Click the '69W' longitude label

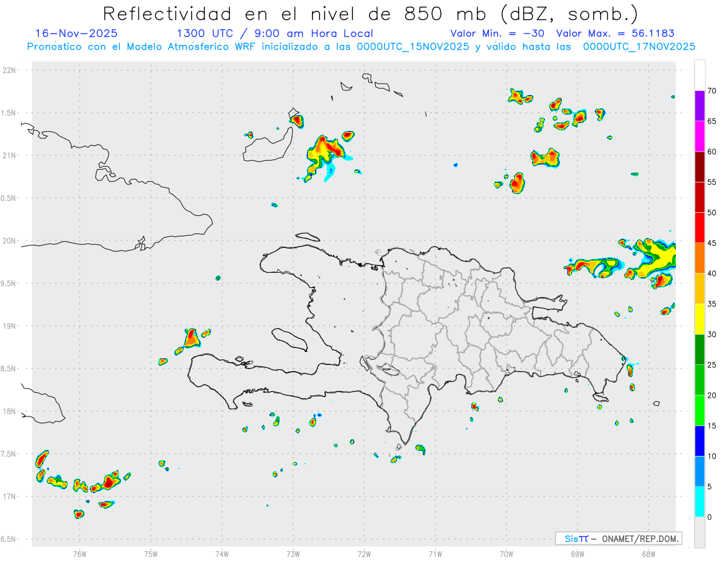[578, 554]
